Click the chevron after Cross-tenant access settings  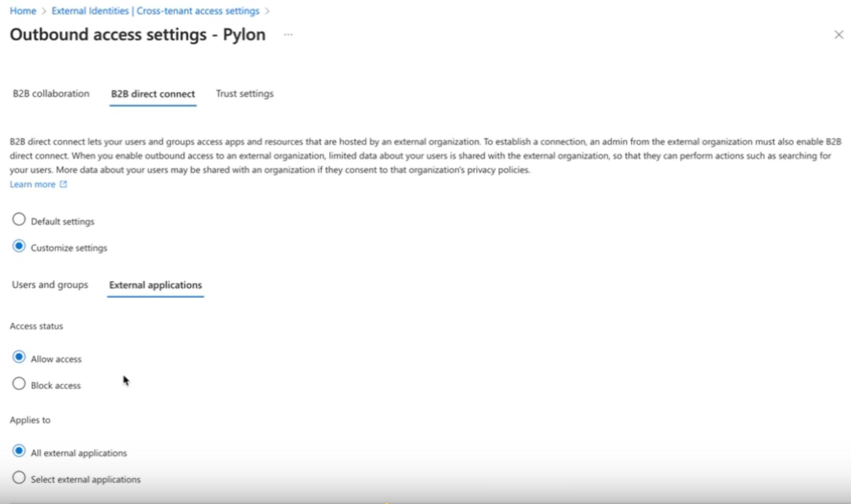tap(267, 11)
